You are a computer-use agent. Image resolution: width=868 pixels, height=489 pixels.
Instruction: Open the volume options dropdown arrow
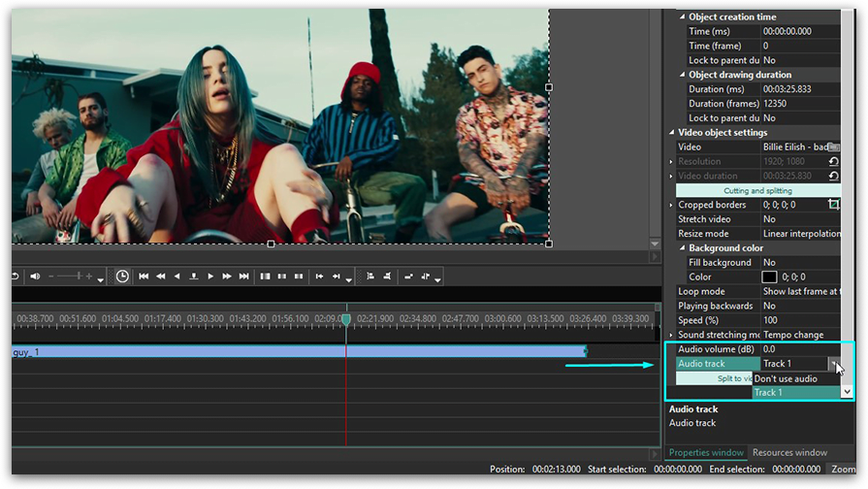tap(100, 280)
